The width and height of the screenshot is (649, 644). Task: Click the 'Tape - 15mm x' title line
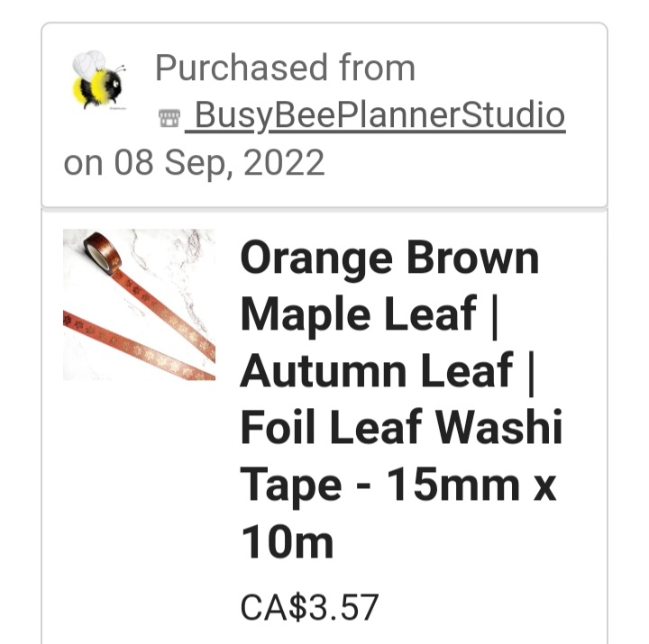tap(398, 485)
